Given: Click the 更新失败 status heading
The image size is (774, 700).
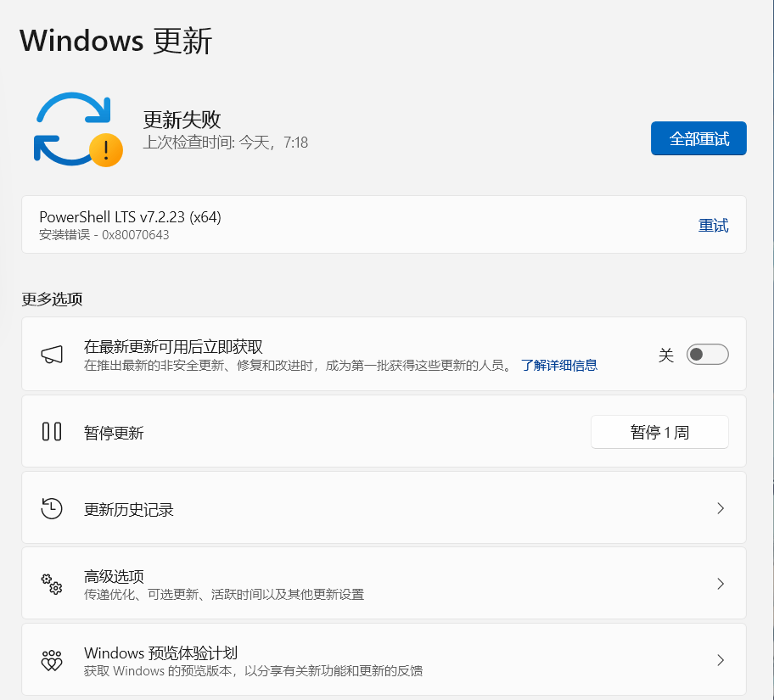Looking at the screenshot, I should tap(182, 120).
